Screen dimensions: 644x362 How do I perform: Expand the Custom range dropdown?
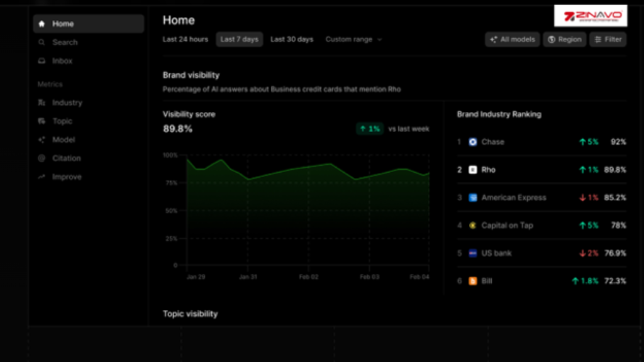click(x=353, y=40)
